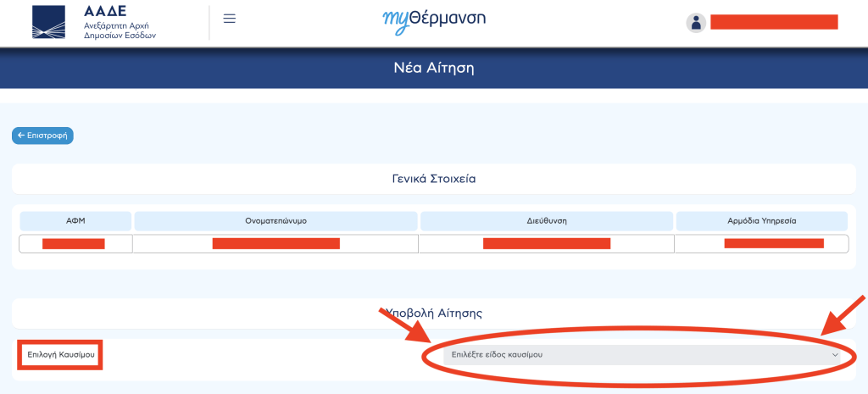Screen dimensions: 868x394
Task: Select the Διεύθυνση column header
Action: (546, 221)
